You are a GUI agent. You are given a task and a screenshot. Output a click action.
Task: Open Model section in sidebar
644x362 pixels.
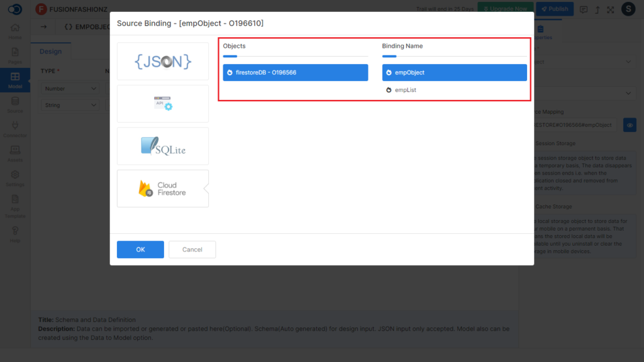[x=15, y=80]
